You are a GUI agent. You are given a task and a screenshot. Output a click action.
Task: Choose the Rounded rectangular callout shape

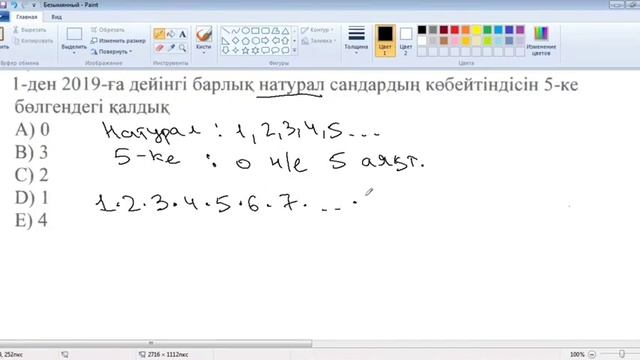coord(265,51)
